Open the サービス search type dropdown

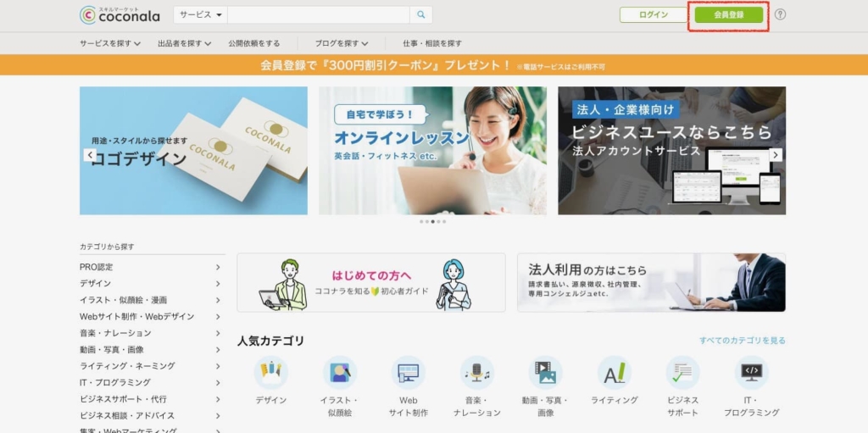tap(200, 15)
